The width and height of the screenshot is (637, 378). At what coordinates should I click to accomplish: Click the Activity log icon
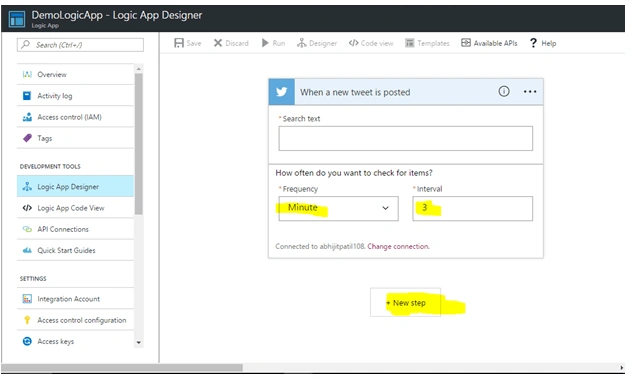click(27, 96)
